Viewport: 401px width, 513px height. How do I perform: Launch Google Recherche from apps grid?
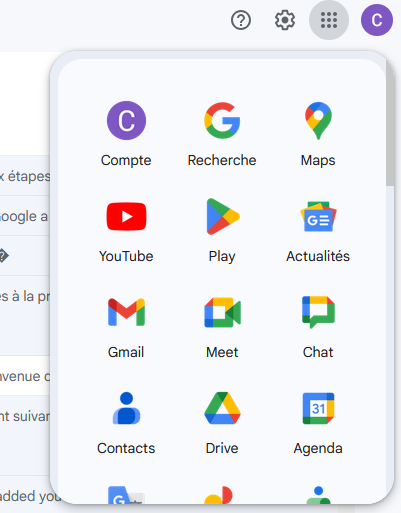[222, 134]
